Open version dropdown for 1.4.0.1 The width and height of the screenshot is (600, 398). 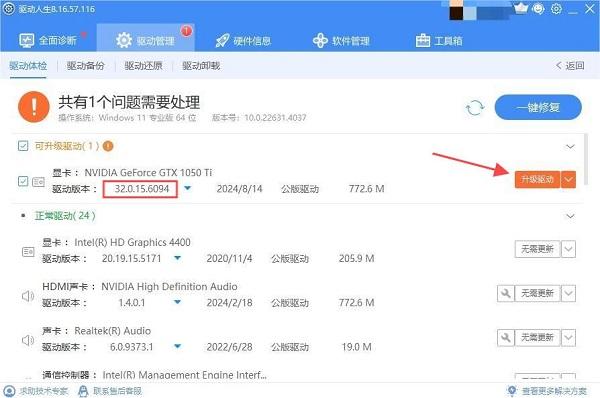coord(178,302)
